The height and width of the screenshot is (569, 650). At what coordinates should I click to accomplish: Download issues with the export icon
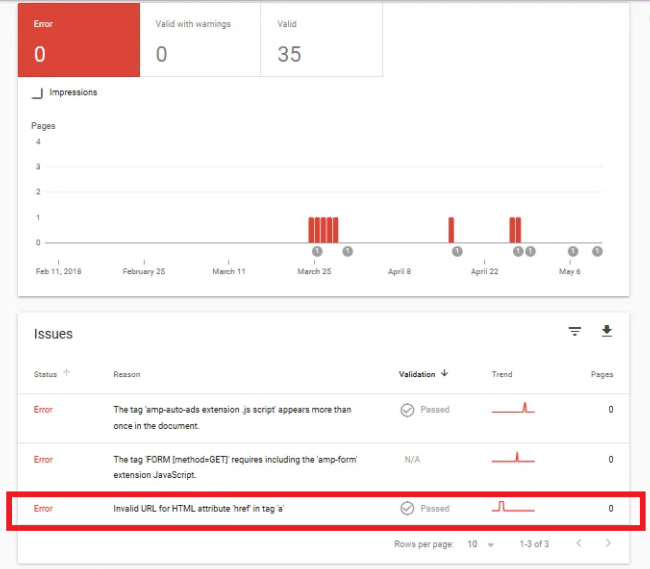pyautogui.click(x=607, y=331)
